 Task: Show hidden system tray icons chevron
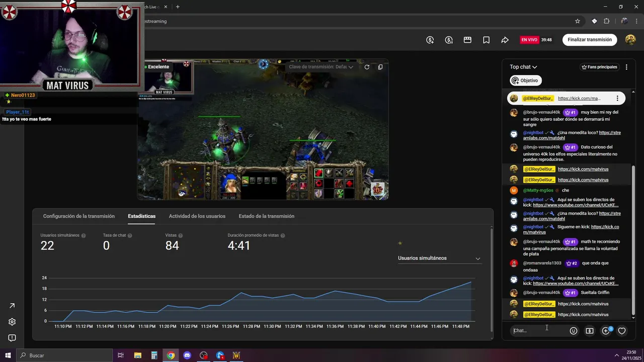click(x=616, y=355)
